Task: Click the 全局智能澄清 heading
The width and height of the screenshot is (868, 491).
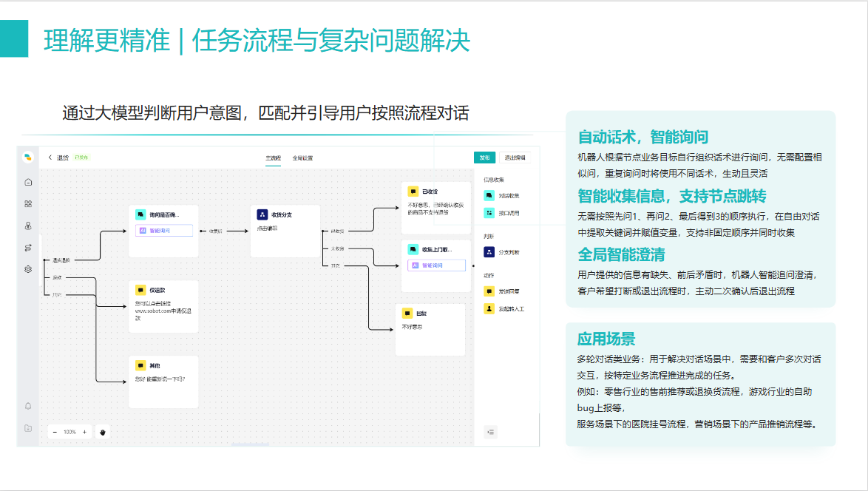Action: point(621,254)
